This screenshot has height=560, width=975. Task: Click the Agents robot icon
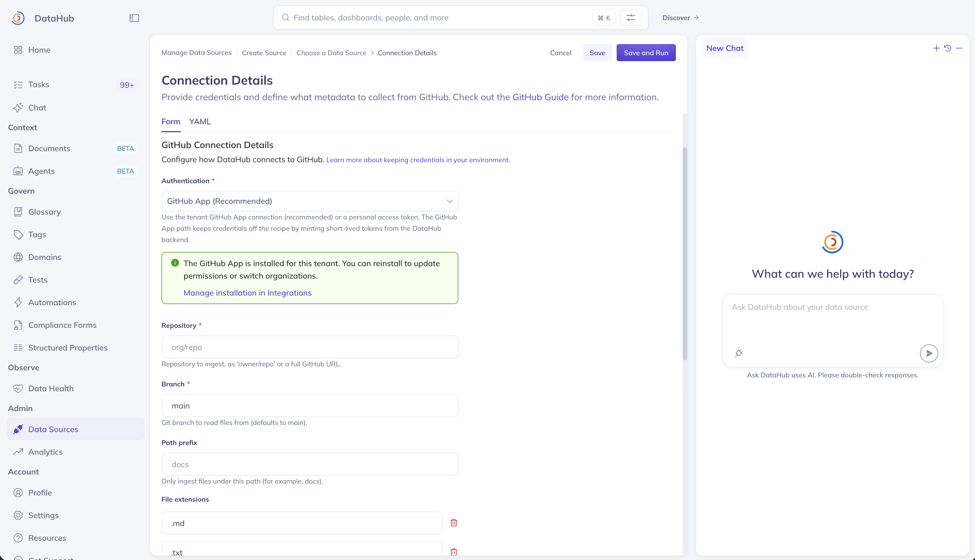tap(18, 171)
